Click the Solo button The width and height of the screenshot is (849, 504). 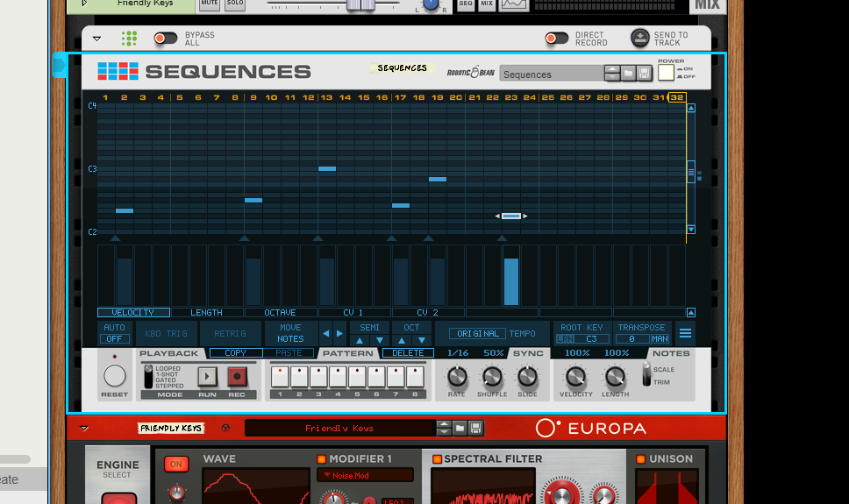pos(235,4)
